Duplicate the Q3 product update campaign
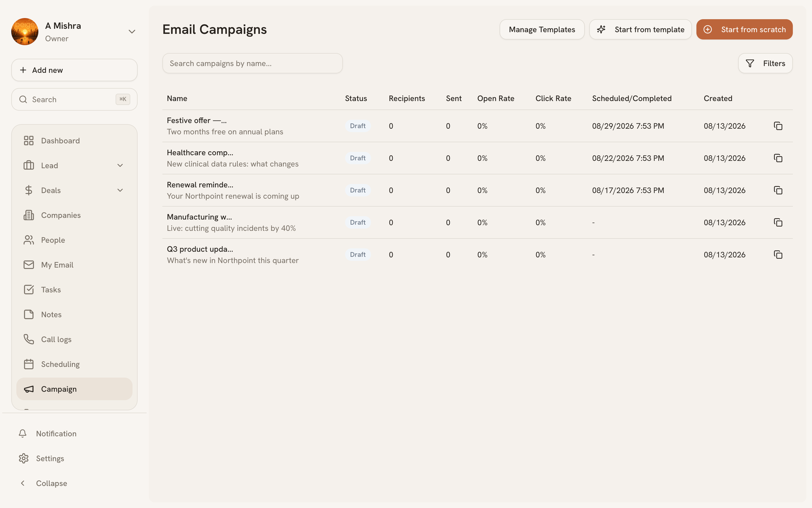This screenshot has height=508, width=812. click(x=778, y=255)
